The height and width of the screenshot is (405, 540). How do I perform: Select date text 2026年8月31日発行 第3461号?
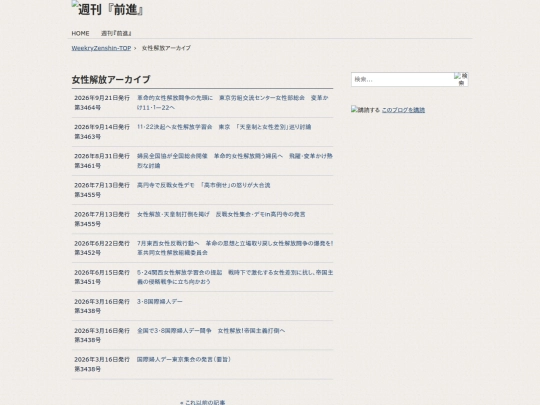(102, 161)
